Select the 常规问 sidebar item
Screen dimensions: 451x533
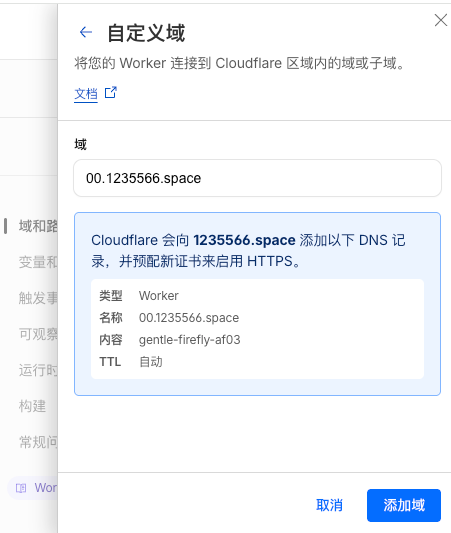coord(38,442)
